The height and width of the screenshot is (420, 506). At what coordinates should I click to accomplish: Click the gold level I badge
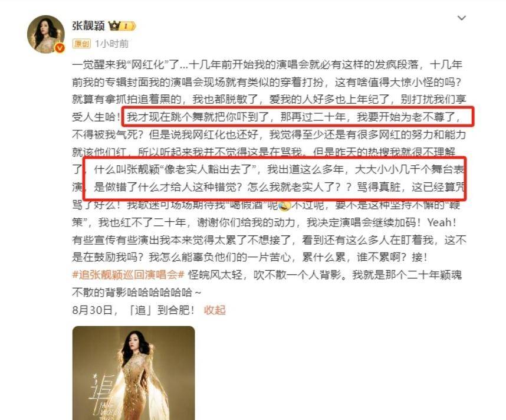click(x=128, y=26)
